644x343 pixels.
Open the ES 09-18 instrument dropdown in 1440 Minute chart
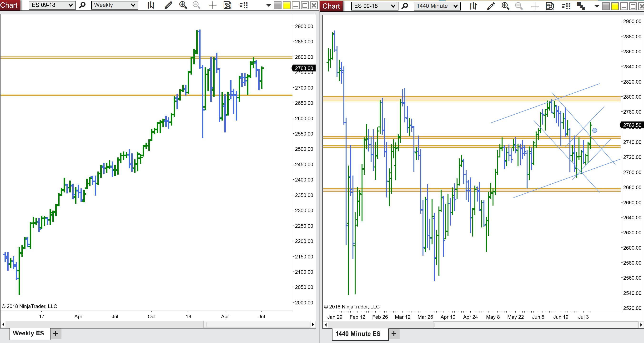(x=375, y=6)
